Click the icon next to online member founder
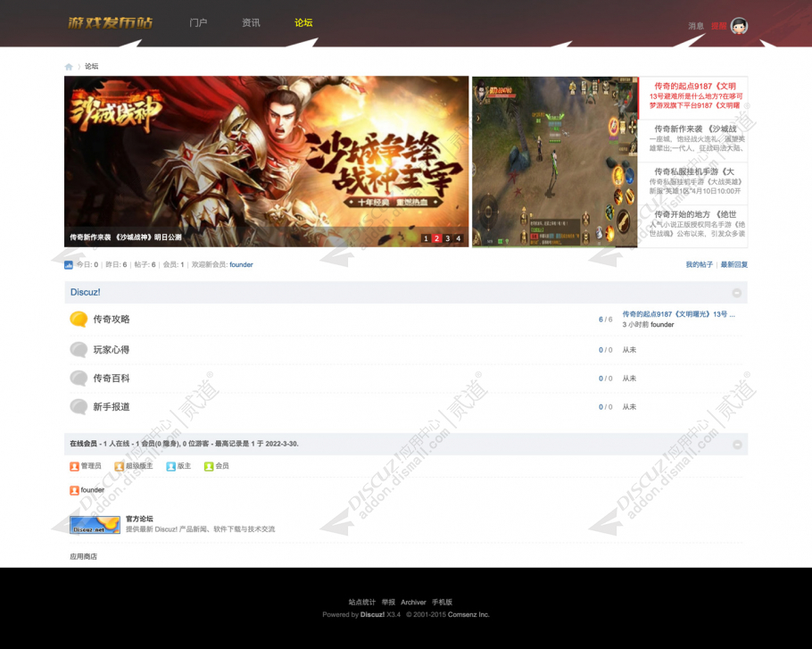Screen dimensions: 812x649 (74, 490)
